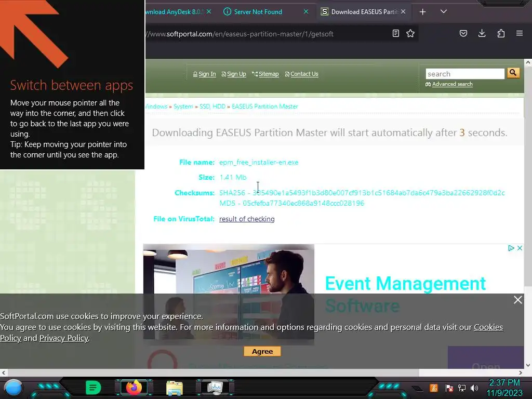Open VirusTotal result of checking link
Screen dimensions: 532x399
coord(247,219)
